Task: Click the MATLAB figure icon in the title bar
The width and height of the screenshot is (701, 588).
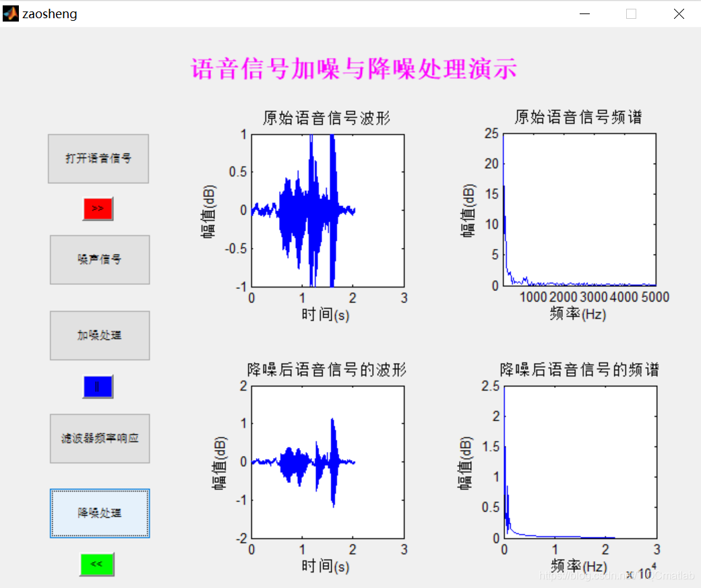Action: [x=9, y=13]
